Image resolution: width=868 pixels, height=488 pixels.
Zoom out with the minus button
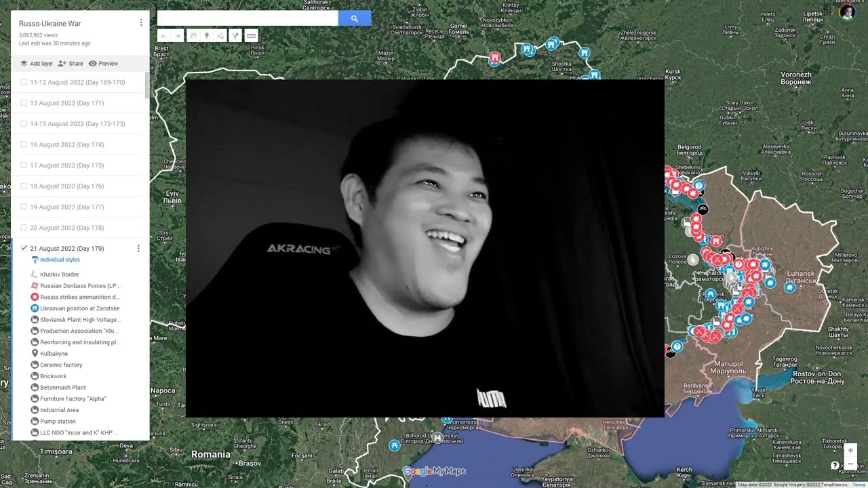pos(850,464)
